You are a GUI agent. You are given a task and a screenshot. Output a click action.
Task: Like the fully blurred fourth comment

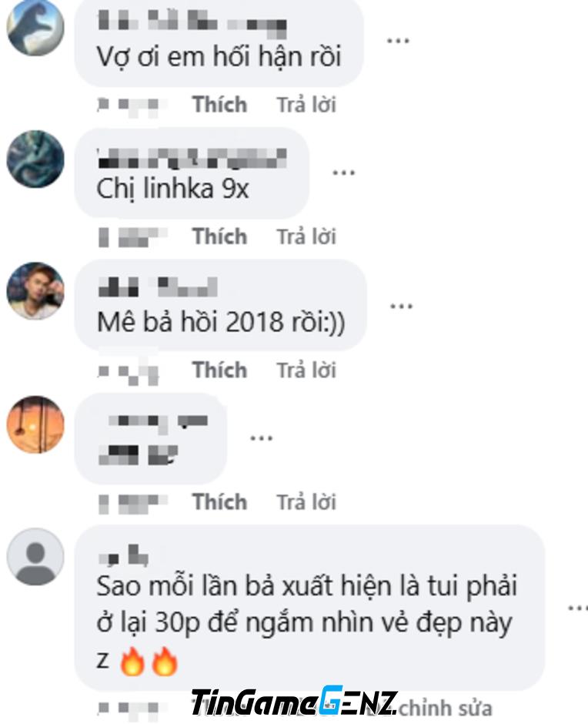click(219, 502)
